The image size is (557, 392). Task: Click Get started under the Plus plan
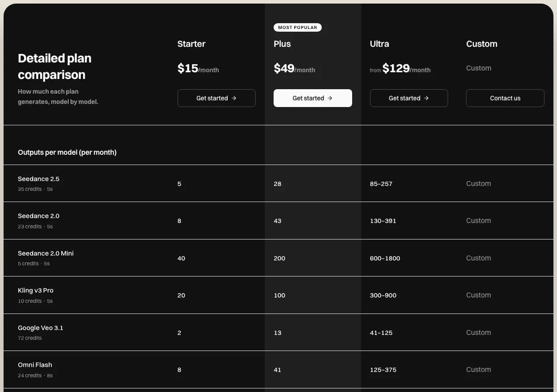point(313,98)
